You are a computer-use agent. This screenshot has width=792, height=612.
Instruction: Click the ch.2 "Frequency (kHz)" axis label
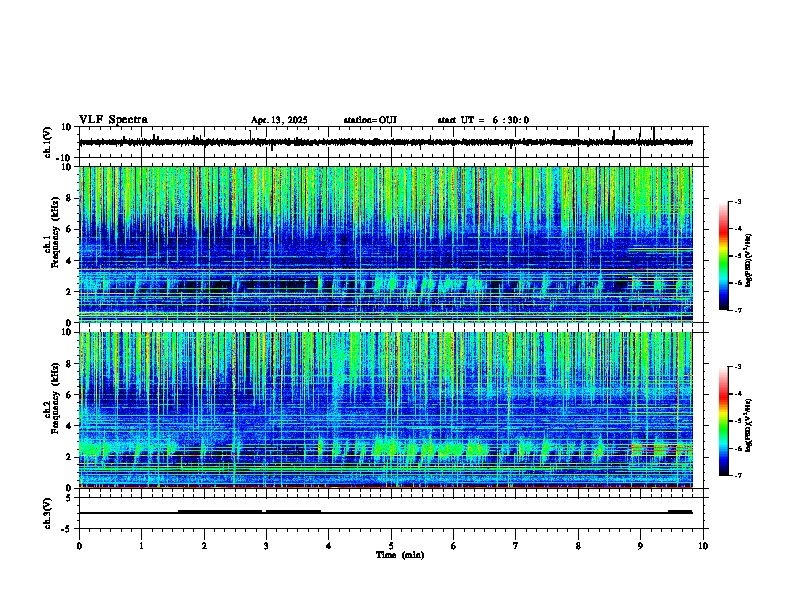click(56, 398)
